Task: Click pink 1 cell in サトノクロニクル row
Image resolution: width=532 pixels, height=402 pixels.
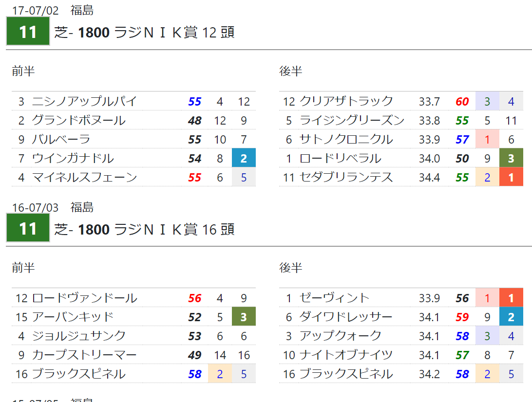Action: coord(487,139)
